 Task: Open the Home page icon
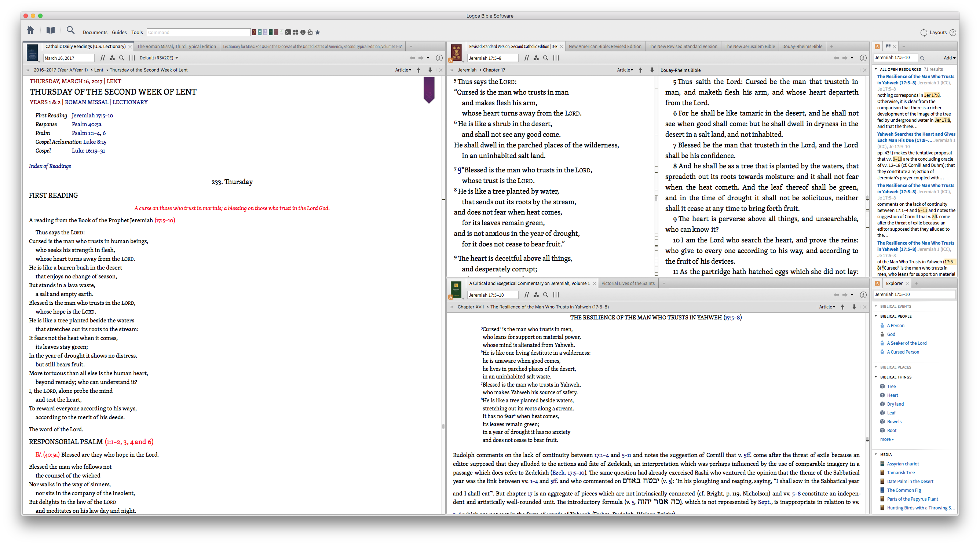[x=30, y=30]
